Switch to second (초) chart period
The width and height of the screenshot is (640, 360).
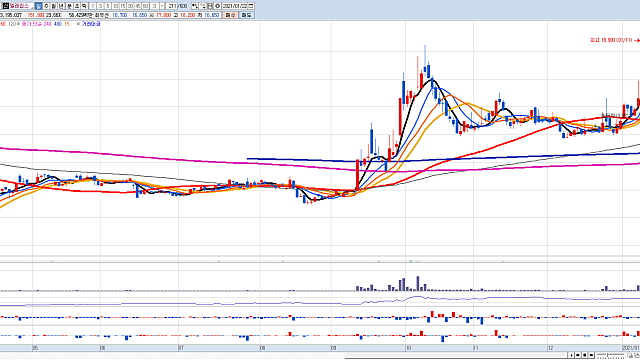coord(77,6)
